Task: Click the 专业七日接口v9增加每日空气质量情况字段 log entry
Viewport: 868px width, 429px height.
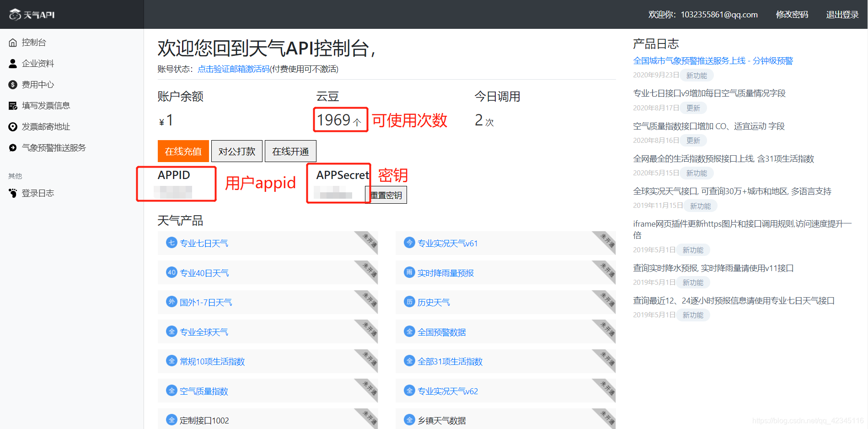Action: (709, 93)
